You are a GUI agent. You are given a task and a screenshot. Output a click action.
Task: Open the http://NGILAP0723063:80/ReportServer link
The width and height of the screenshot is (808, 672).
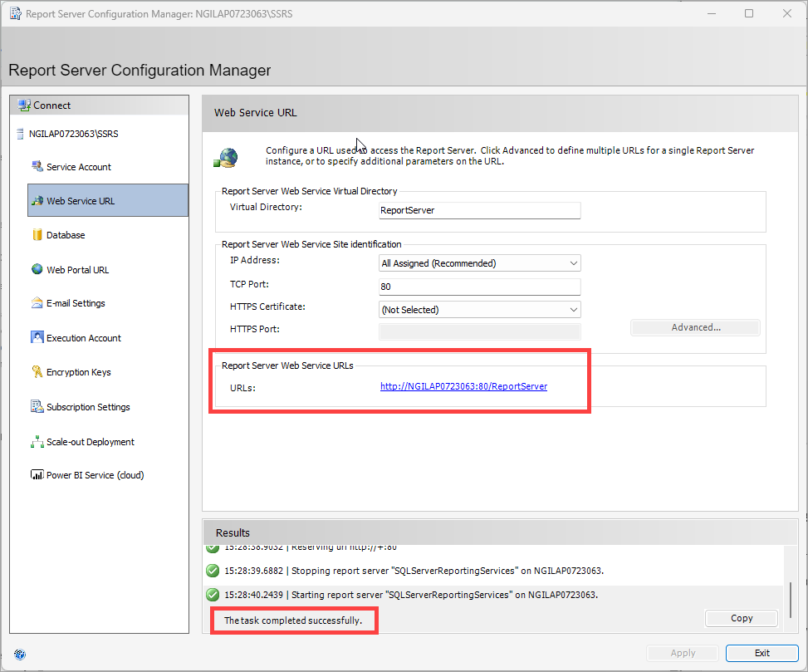click(463, 386)
